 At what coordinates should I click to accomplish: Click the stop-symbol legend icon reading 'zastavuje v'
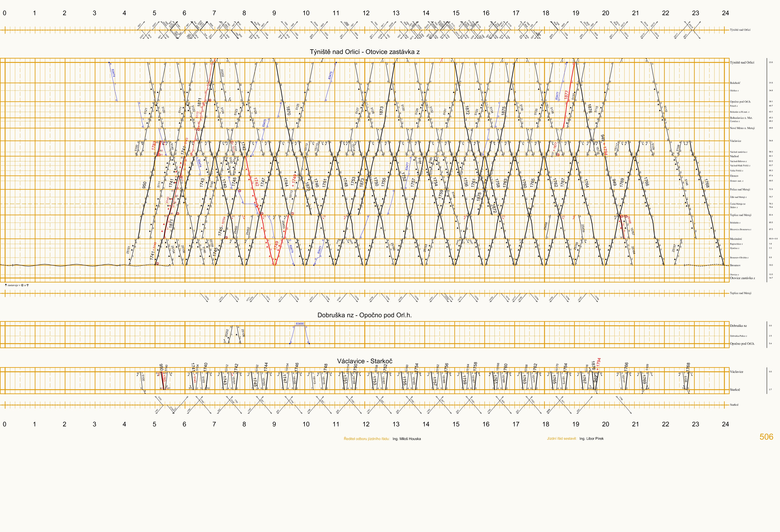pyautogui.click(x=6, y=285)
